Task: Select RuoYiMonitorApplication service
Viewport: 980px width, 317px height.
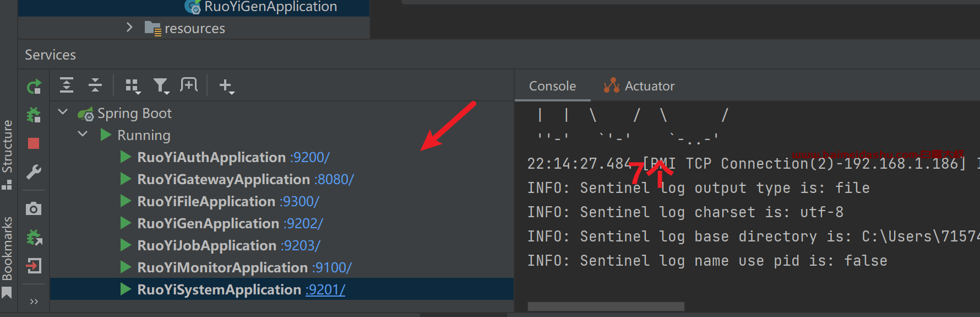Action: point(222,267)
